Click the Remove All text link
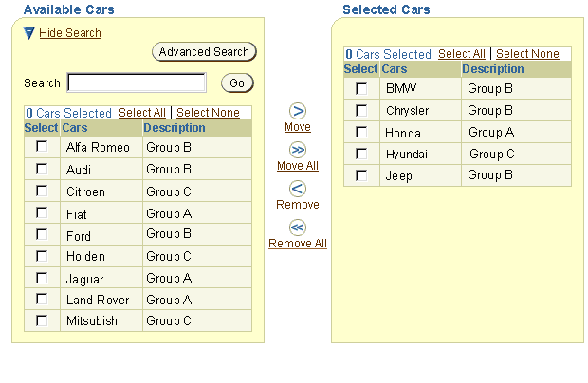 (x=298, y=244)
